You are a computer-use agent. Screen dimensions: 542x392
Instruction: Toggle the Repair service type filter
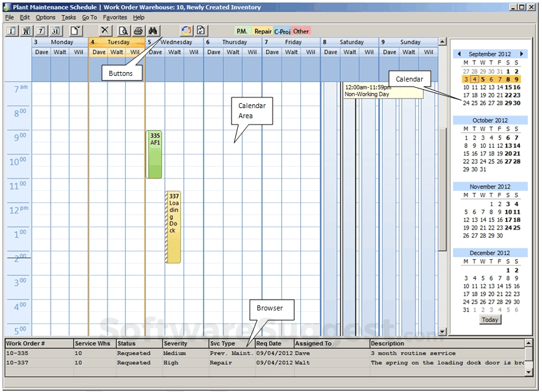(262, 31)
